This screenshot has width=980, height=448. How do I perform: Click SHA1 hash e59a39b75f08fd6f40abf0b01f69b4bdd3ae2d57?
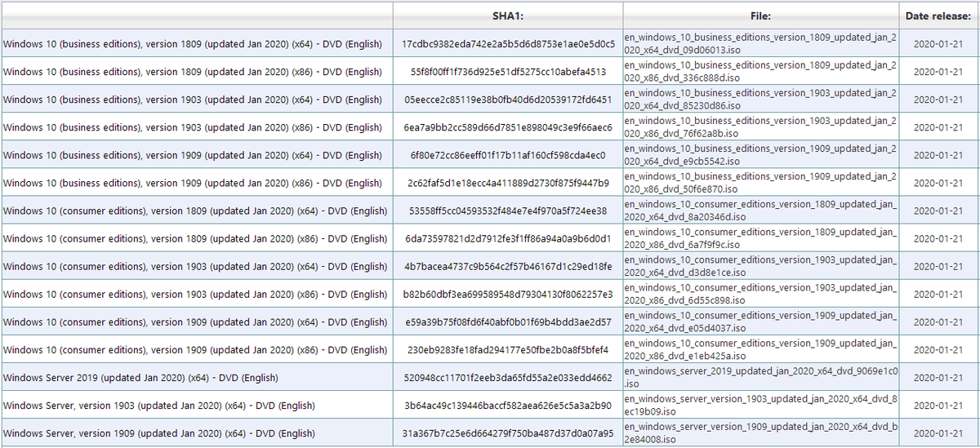508,322
